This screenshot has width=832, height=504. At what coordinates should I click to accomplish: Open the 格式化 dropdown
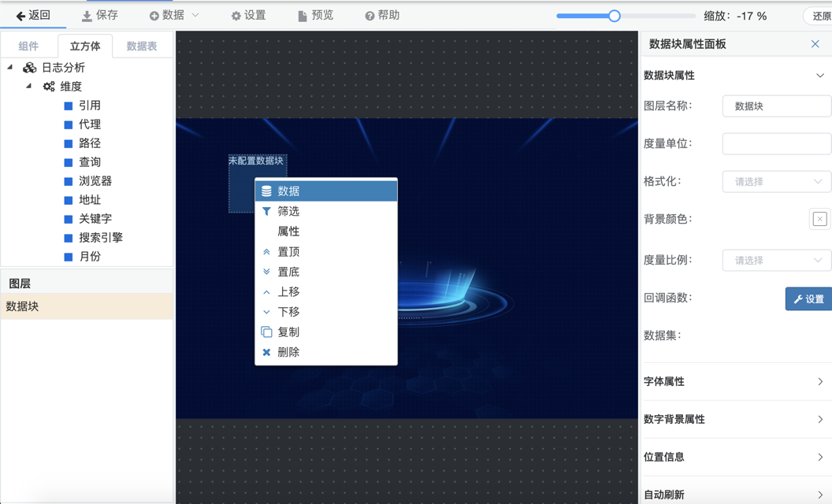(x=776, y=182)
